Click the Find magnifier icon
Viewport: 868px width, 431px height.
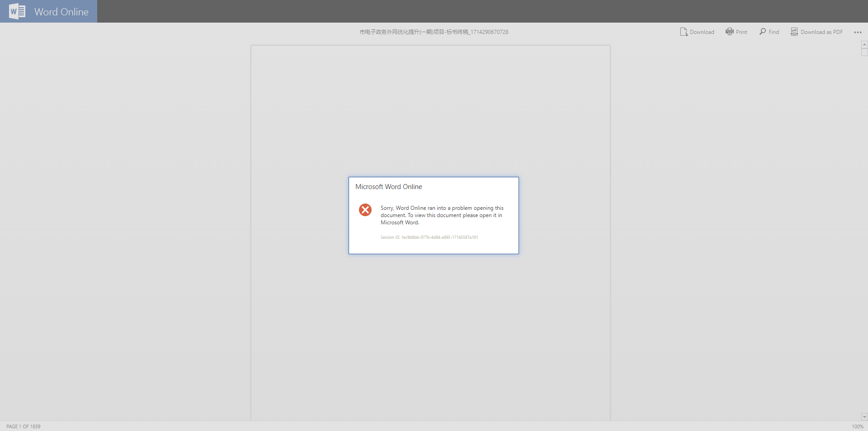(763, 32)
